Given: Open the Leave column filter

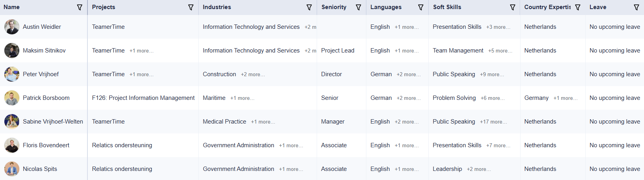Looking at the screenshot, I should pyautogui.click(x=637, y=7).
